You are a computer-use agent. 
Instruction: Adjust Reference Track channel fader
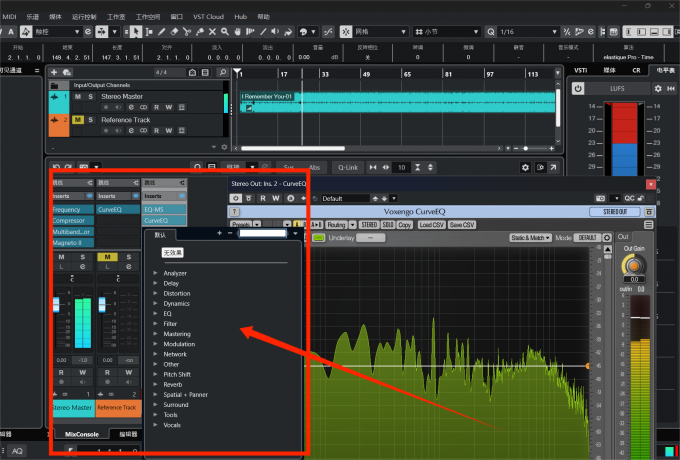pos(102,304)
